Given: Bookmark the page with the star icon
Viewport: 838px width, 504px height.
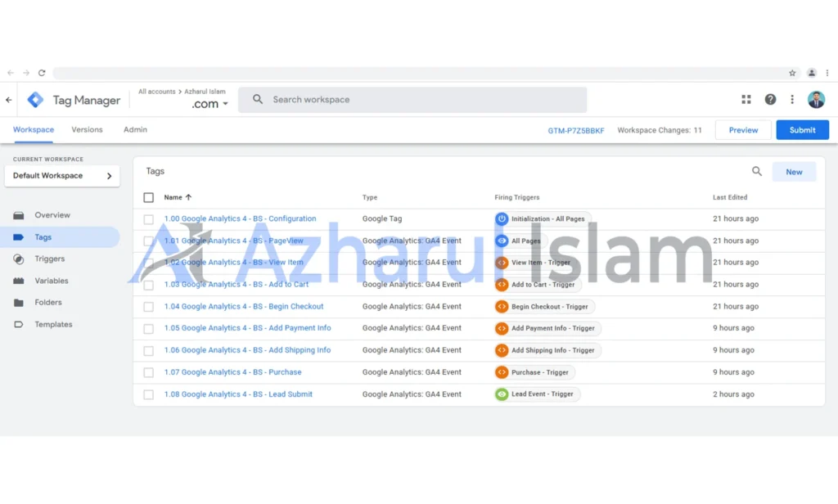Looking at the screenshot, I should click(x=792, y=73).
